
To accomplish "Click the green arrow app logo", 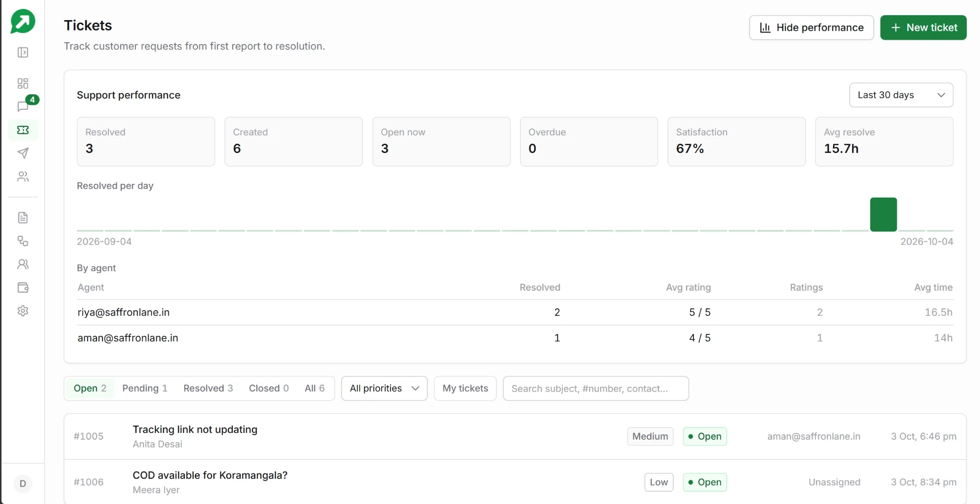I will click(x=23, y=22).
